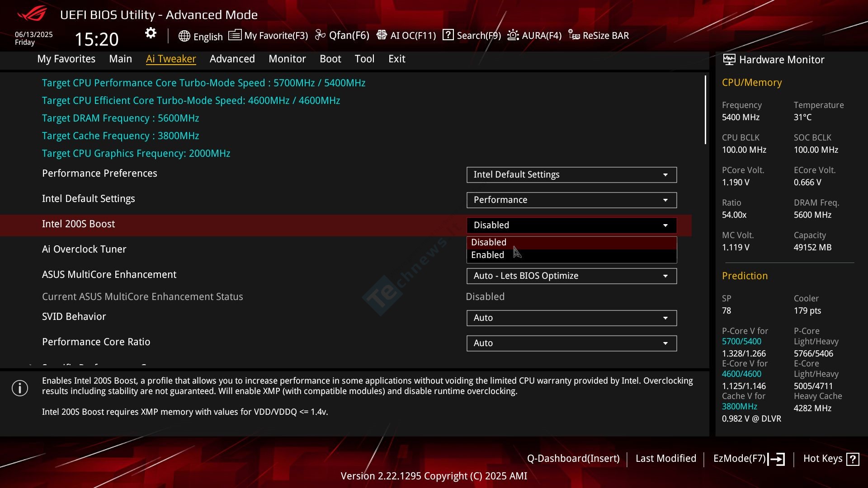
Task: Open Performance Core Ratio dropdown
Action: [x=571, y=343]
